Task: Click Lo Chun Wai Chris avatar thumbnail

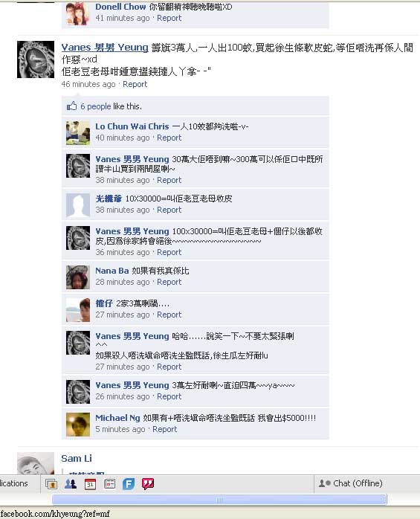Action: (78, 133)
